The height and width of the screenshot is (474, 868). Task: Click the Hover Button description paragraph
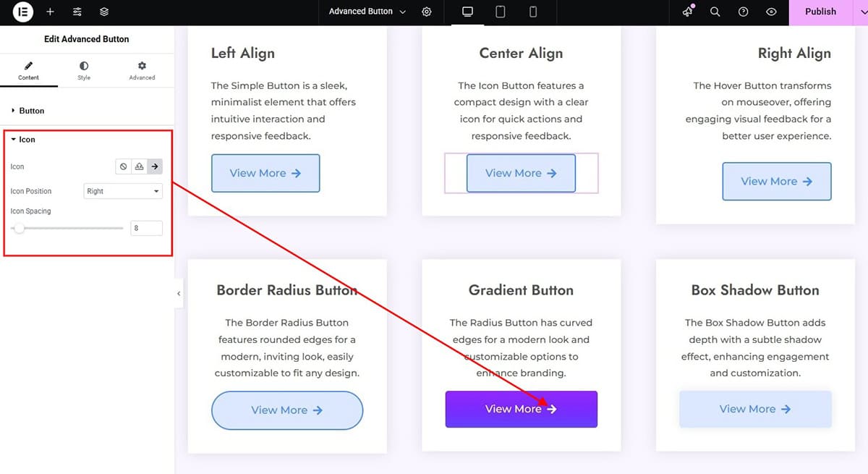pyautogui.click(x=759, y=111)
